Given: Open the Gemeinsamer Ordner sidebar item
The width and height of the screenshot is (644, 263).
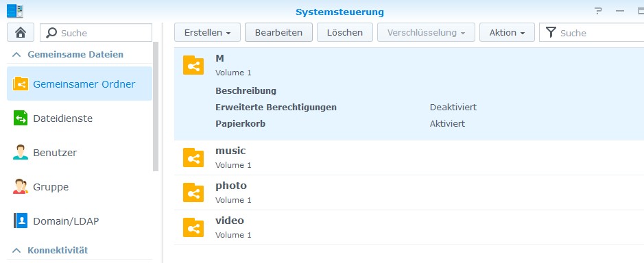Looking at the screenshot, I should coord(80,84).
